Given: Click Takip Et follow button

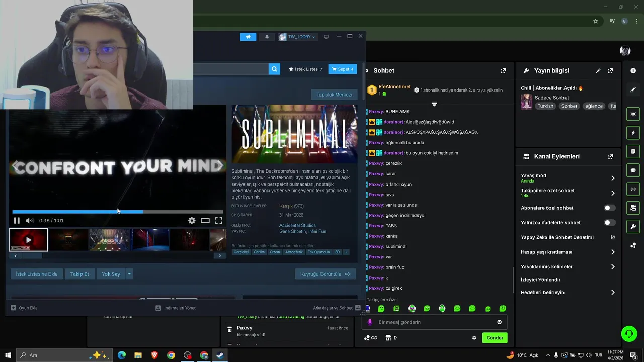Looking at the screenshot, I should click(x=79, y=274).
